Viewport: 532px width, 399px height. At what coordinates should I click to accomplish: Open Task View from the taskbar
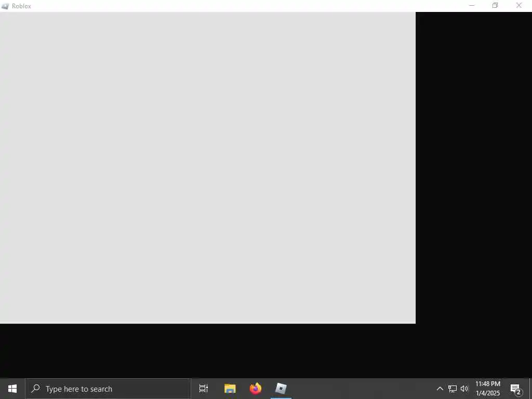coord(204,389)
